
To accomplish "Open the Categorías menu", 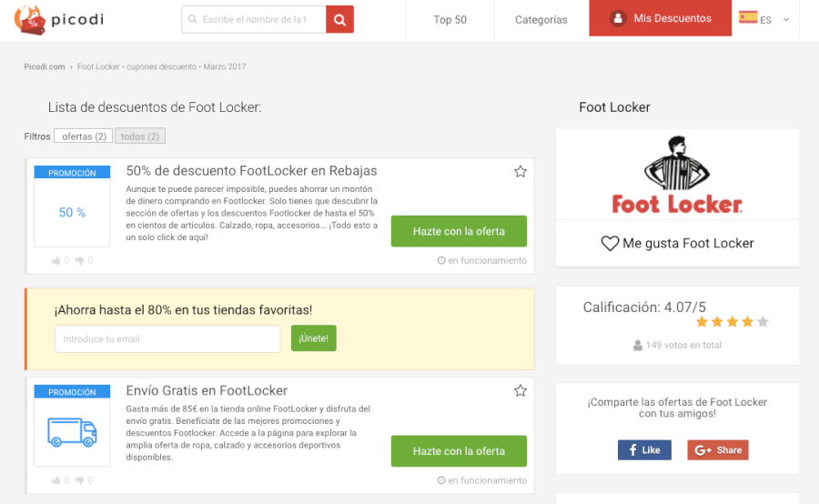I will (541, 20).
